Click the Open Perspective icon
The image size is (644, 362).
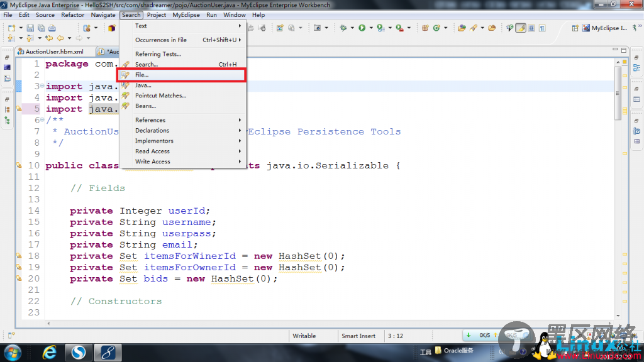point(575,28)
